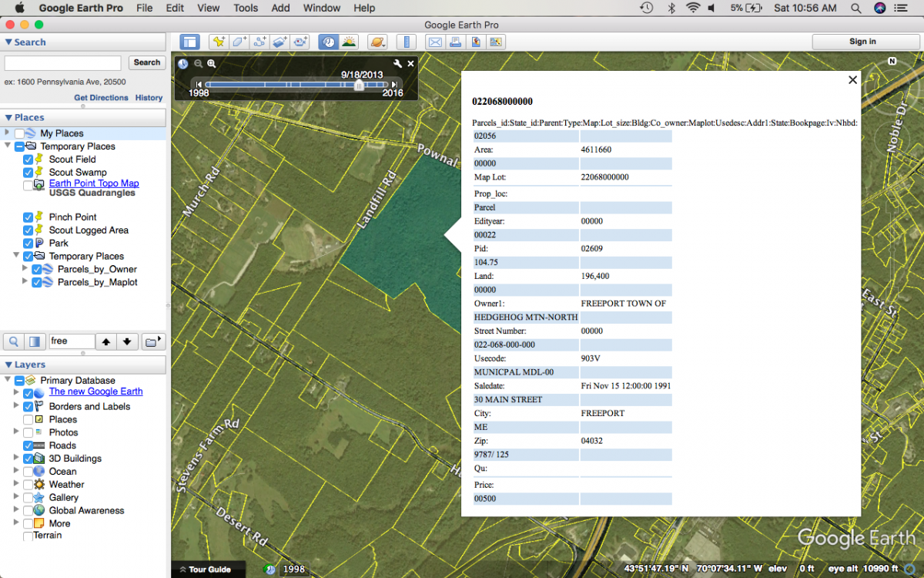
Task: Zoom in the time slider range
Action: click(211, 64)
